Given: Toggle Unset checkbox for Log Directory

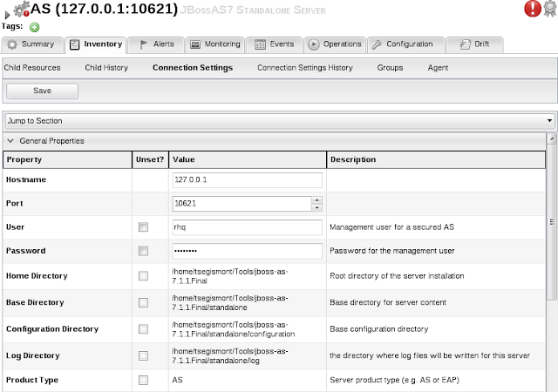Looking at the screenshot, I should tap(143, 355).
